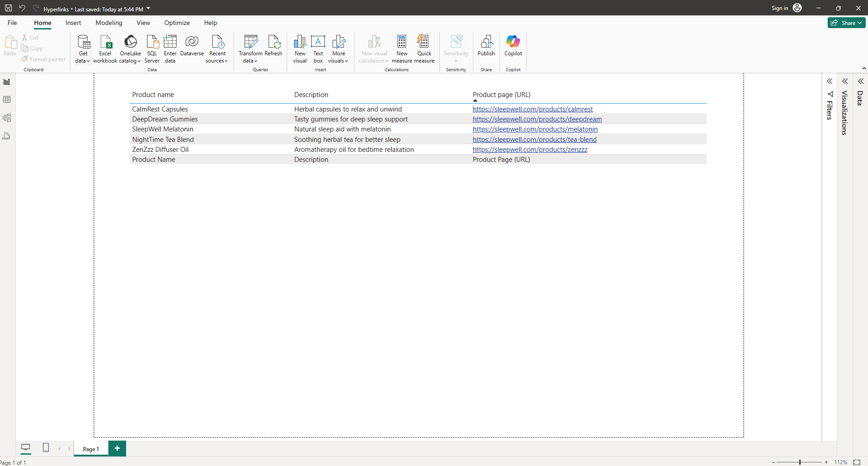The width and height of the screenshot is (868, 466).
Task: Add a new report page
Action: [117, 448]
